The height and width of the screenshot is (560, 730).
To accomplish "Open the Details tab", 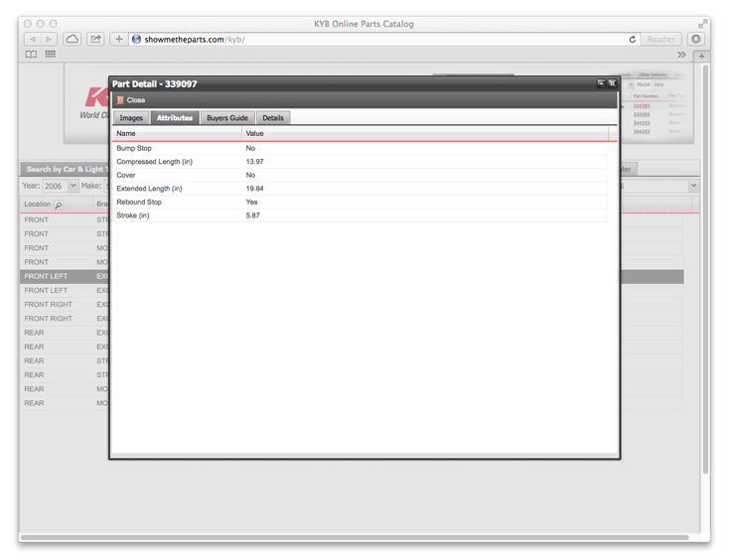I will (x=273, y=118).
